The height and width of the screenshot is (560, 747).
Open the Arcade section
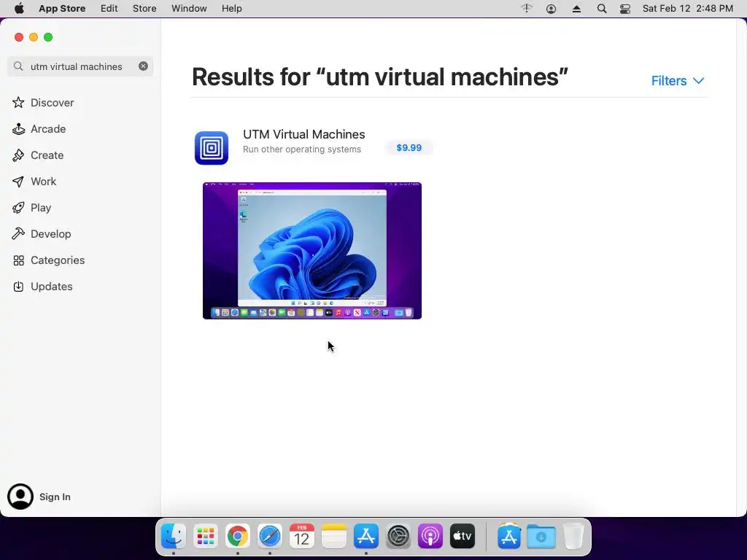tap(39, 129)
